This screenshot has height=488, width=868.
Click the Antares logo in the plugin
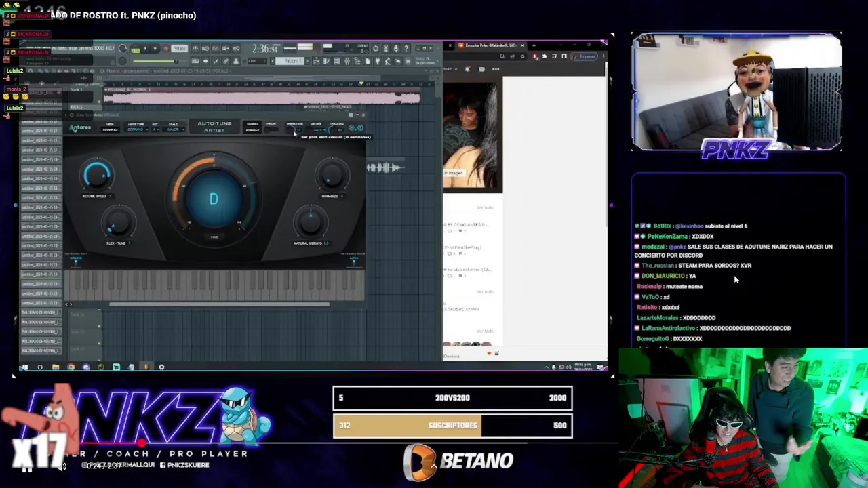coord(80,127)
